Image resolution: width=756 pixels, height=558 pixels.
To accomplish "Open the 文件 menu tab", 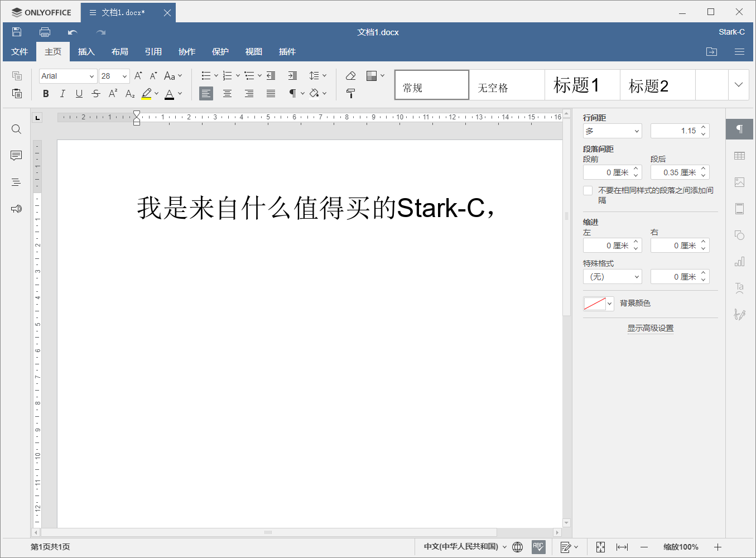I will pos(20,52).
